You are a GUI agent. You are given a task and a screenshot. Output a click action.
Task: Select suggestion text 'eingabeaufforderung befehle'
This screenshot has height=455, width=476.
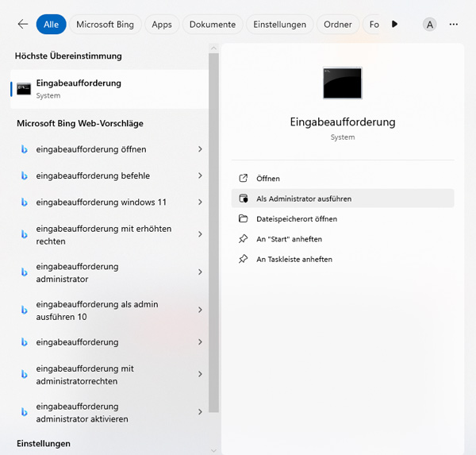[93, 175]
